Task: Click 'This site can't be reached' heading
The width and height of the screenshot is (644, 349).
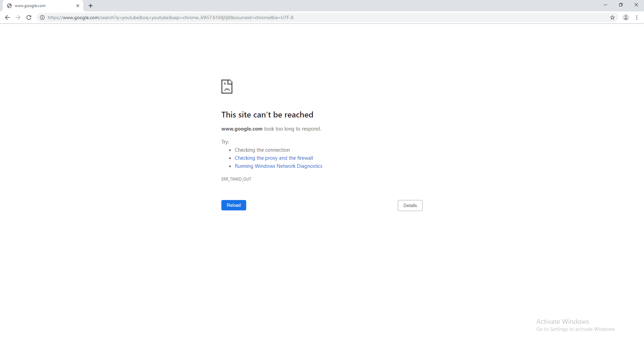Action: pos(267,115)
